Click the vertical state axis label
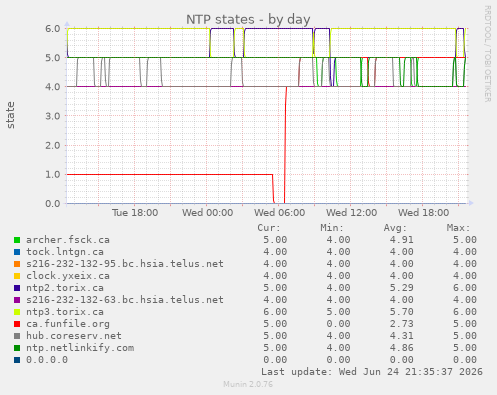 pyautogui.click(x=10, y=115)
